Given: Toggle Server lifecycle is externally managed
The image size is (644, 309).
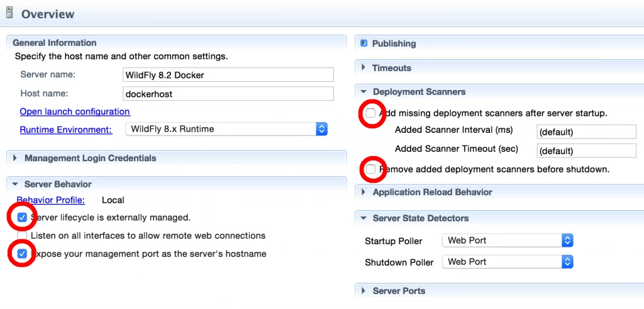Looking at the screenshot, I should tap(22, 217).
